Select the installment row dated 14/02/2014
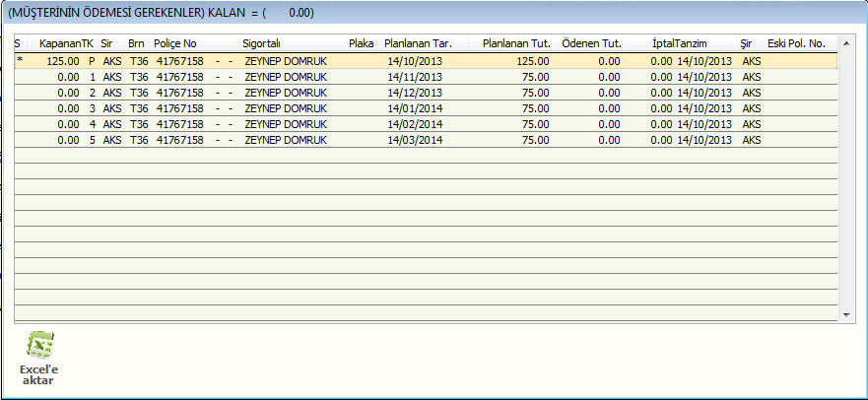 pyautogui.click(x=413, y=124)
